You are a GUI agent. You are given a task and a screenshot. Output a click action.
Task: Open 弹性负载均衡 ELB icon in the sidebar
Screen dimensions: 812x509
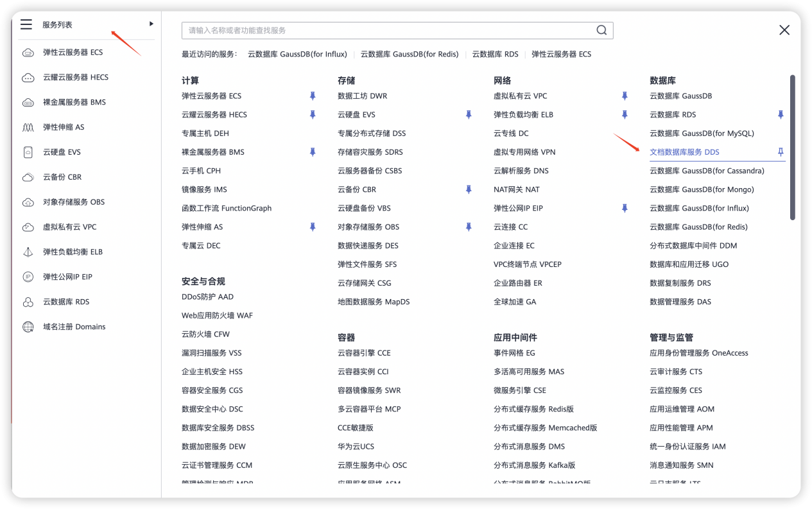28,252
